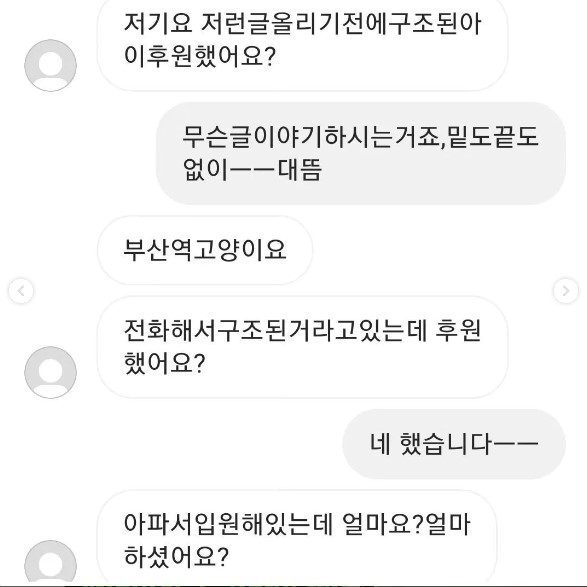
Task: Select the 부산역고양이요 message bubble
Action: coord(205,250)
